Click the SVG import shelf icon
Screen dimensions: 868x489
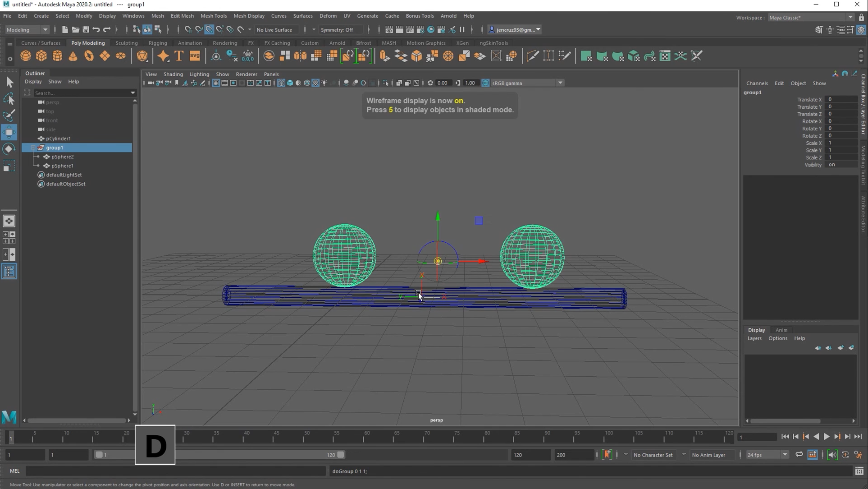click(195, 56)
